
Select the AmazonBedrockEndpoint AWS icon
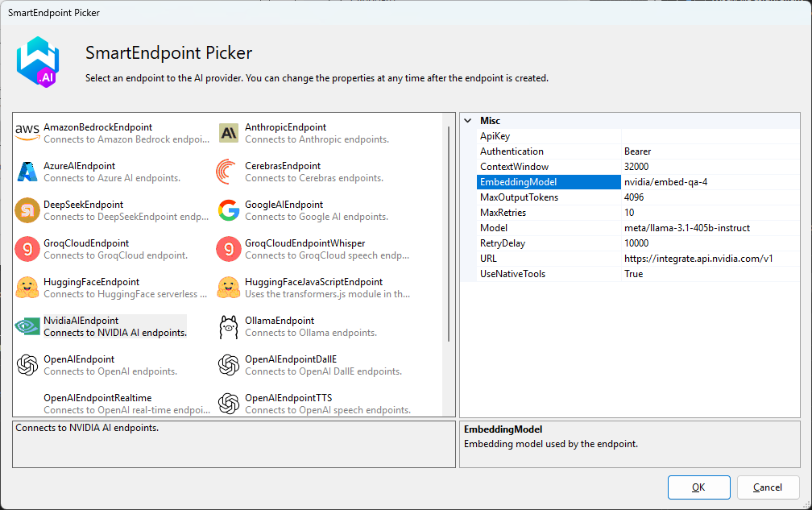(27, 133)
